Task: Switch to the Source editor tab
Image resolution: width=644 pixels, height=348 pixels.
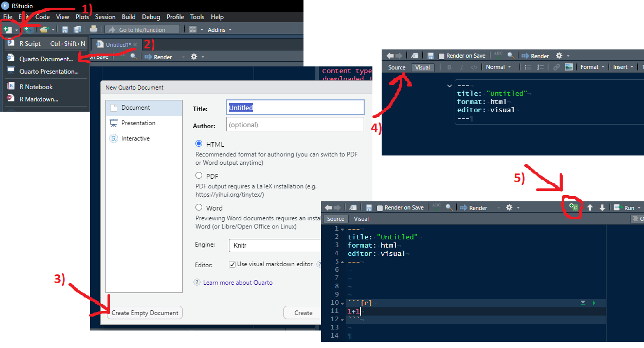Action: point(397,67)
